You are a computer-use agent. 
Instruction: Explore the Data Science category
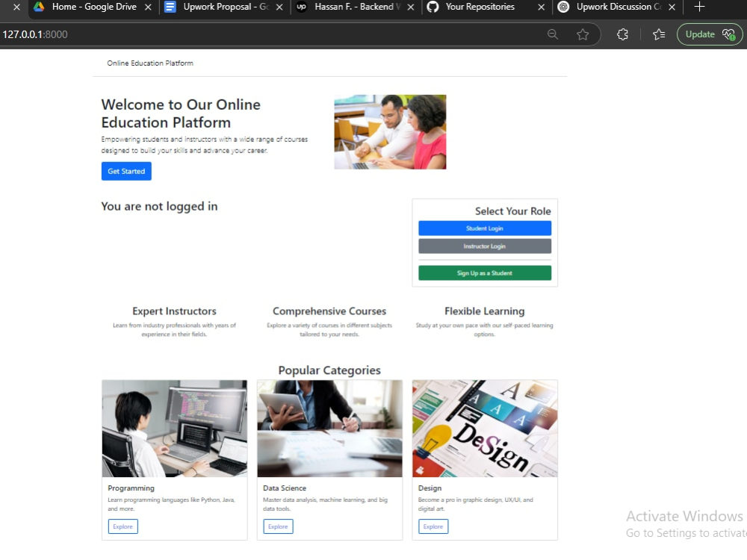(x=278, y=526)
